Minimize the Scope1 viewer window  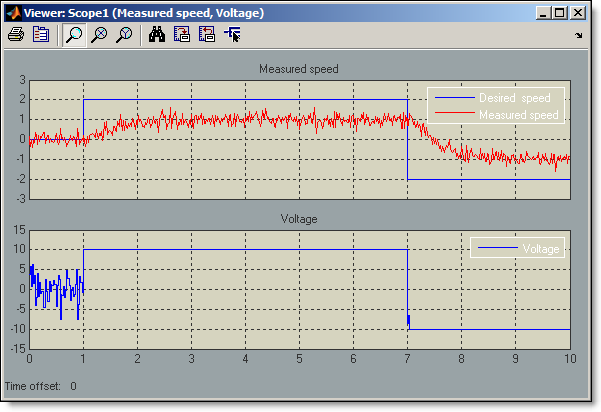pos(544,13)
